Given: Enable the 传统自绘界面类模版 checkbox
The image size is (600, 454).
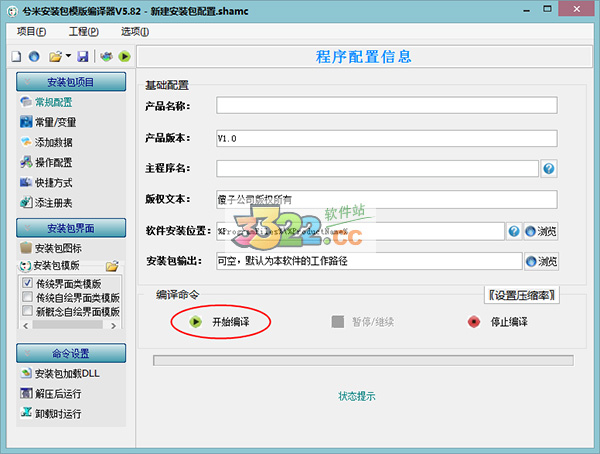Looking at the screenshot, I should [x=27, y=297].
